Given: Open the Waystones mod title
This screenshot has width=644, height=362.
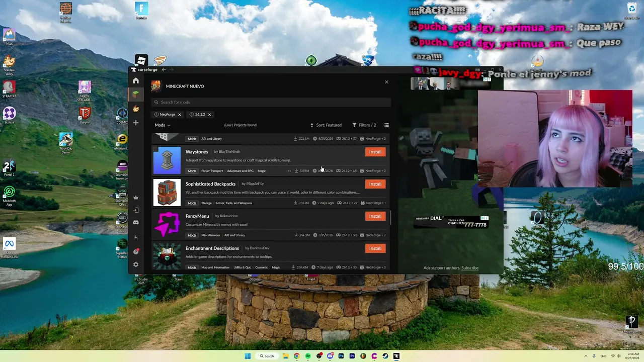Looking at the screenshot, I should click(x=197, y=152).
